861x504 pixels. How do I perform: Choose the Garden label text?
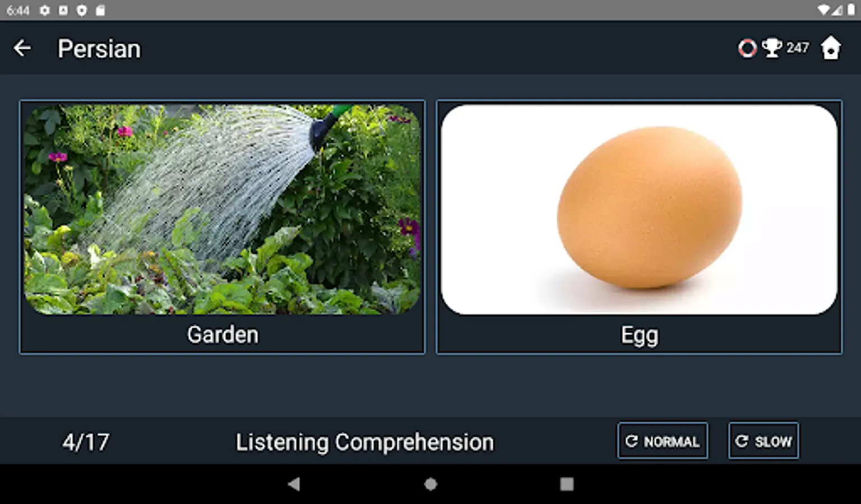click(223, 334)
